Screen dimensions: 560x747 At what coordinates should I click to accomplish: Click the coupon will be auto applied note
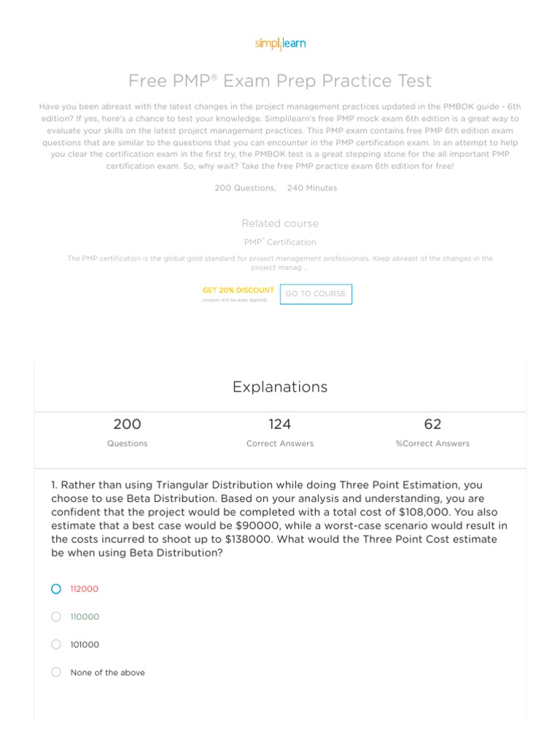[x=235, y=300]
